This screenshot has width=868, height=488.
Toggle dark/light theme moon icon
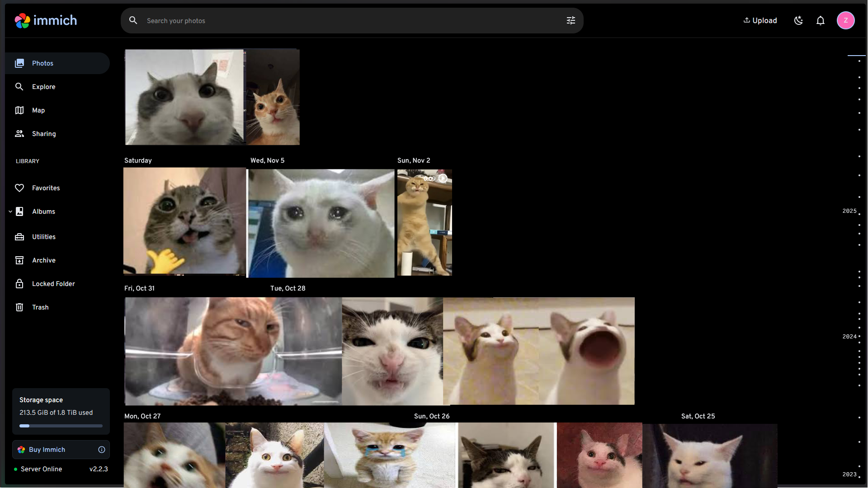point(798,20)
